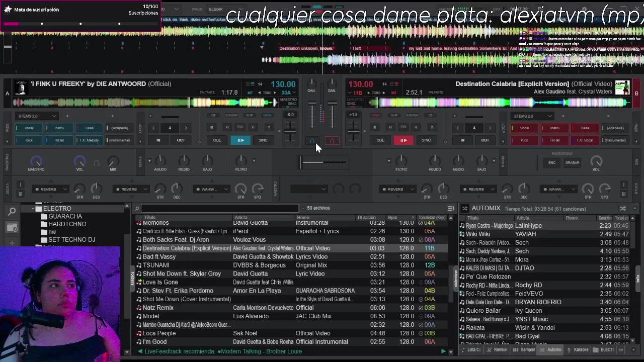Fast forward deck A with double-arrow icon

point(253,128)
